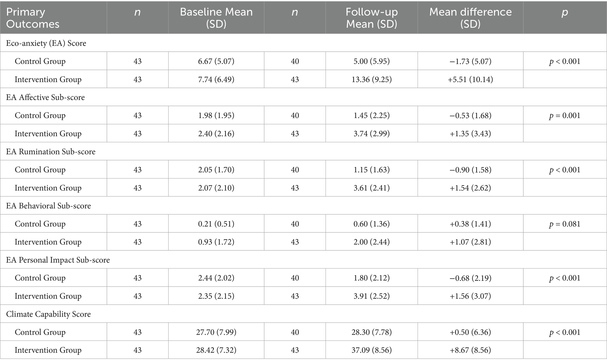This screenshot has height=364, width=607.
Task: Click the mean difference +5.51 (10.14)
Action: coord(470,79)
